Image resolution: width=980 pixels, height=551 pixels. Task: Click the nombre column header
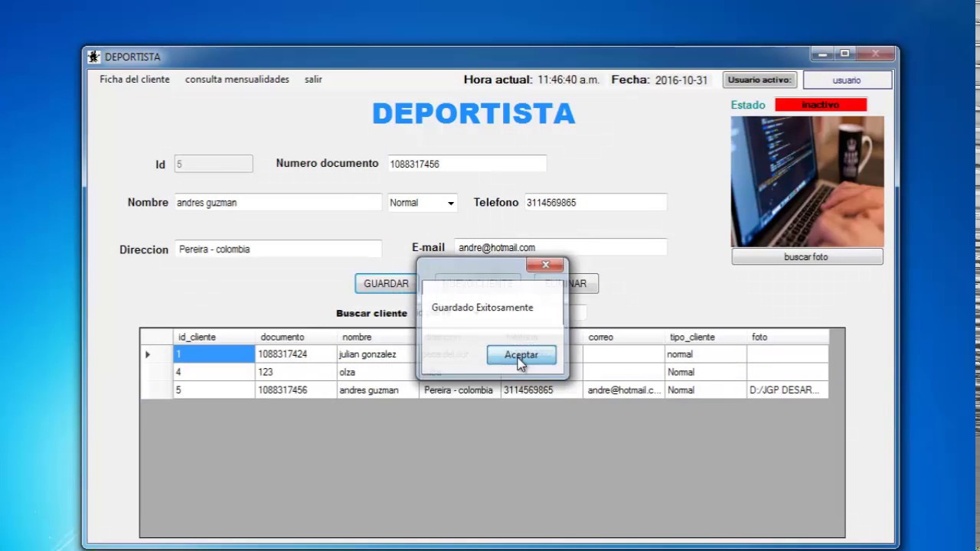point(378,337)
